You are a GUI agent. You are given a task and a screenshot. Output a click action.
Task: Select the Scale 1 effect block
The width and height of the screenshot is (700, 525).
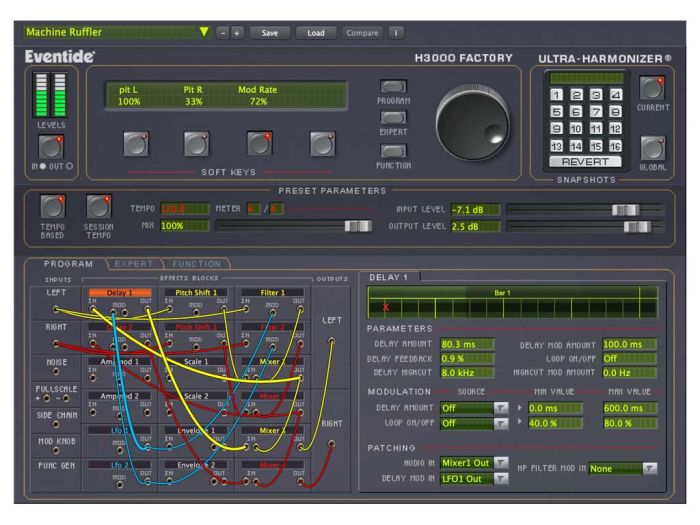click(196, 362)
